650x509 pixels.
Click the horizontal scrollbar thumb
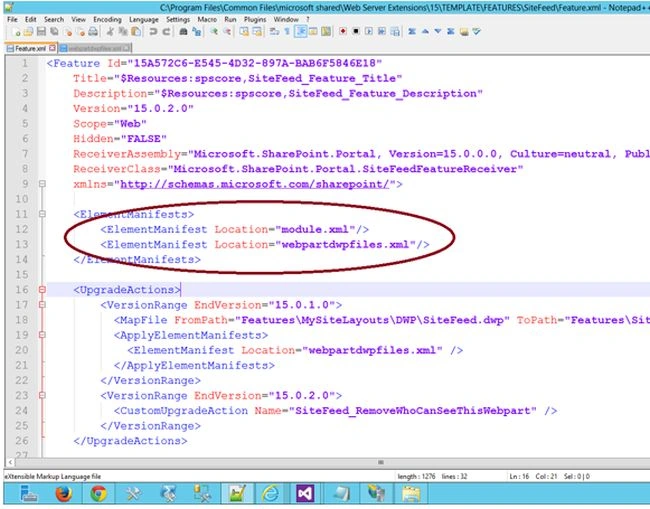coord(381,462)
